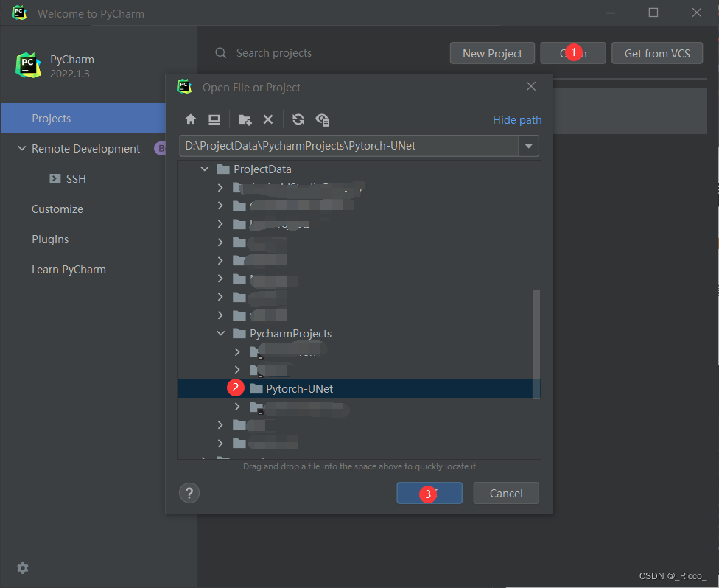Click Pytorch-UNet folder icon
The image size is (719, 588).
coord(256,389)
